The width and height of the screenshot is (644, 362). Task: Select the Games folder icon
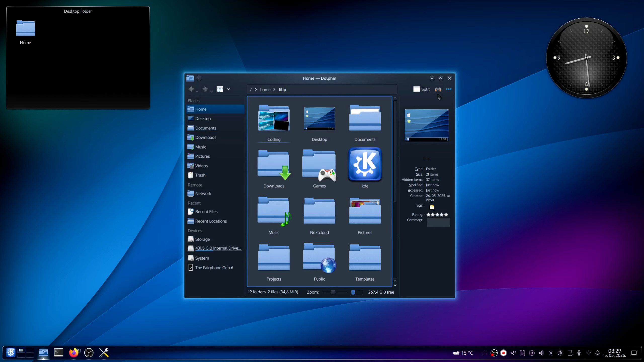[319, 165]
